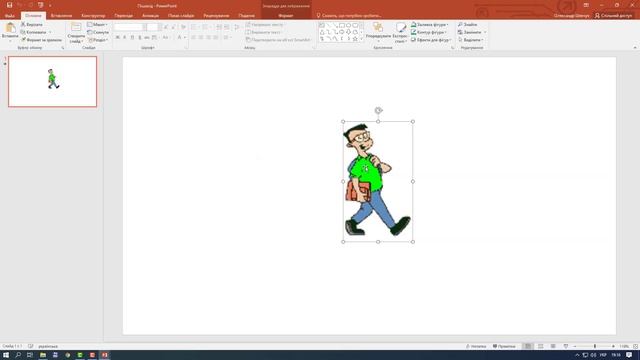Image resolution: width=640 pixels, height=360 pixels.
Task: Switch to Slide Sorter view icon
Action: click(x=540, y=346)
